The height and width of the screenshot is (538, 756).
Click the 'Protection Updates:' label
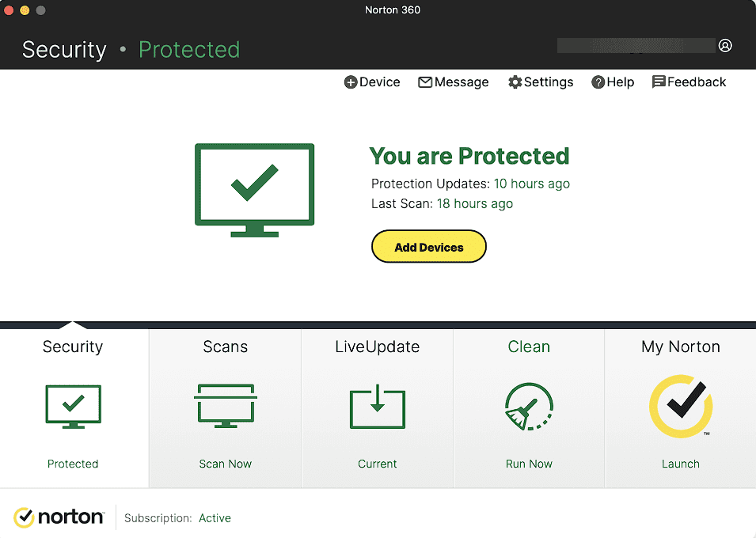point(430,184)
